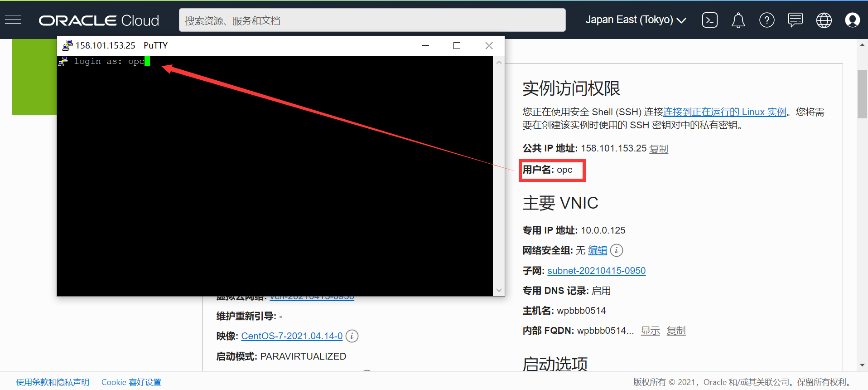
Task: Click 编辑 for network security group
Action: click(x=598, y=250)
